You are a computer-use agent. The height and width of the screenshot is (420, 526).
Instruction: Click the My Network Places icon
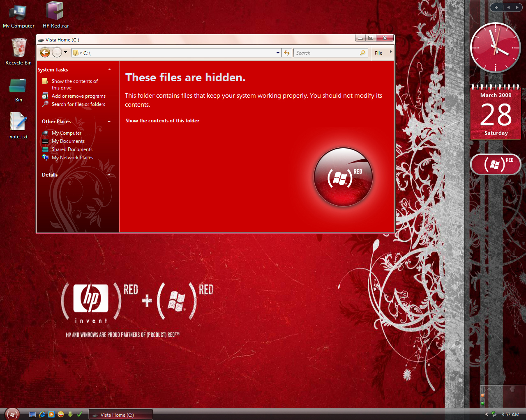[x=45, y=157]
